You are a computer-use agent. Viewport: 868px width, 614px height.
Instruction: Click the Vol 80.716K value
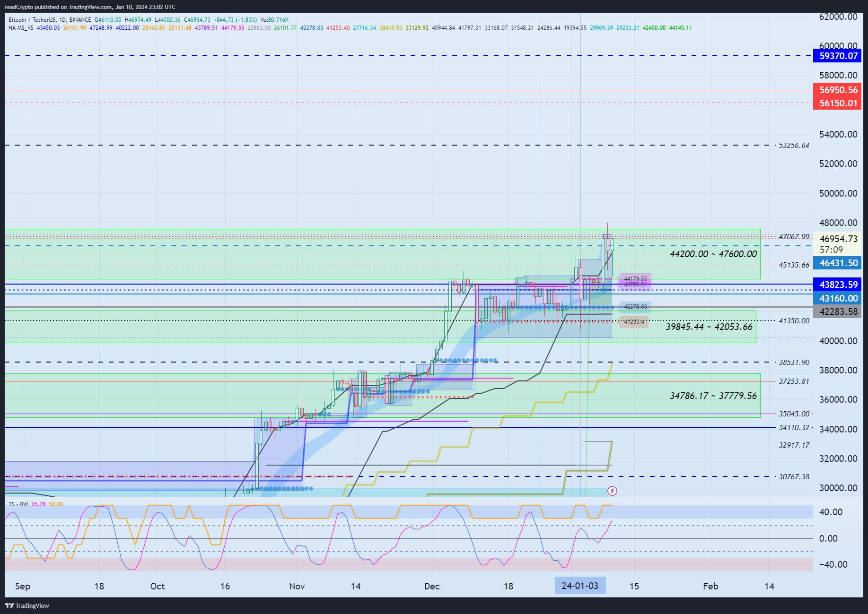(274, 20)
